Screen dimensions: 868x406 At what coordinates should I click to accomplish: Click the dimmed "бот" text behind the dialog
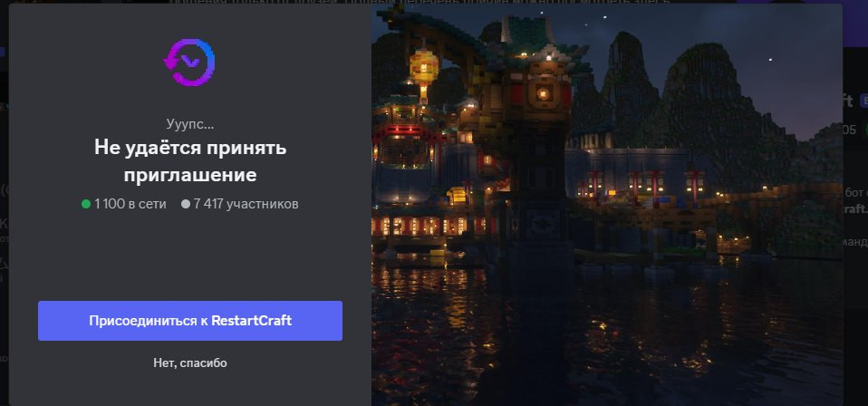[854, 192]
